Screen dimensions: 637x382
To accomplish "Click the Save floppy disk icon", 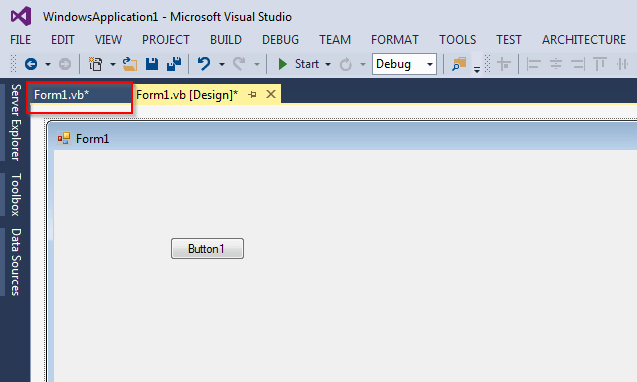I will [152, 64].
